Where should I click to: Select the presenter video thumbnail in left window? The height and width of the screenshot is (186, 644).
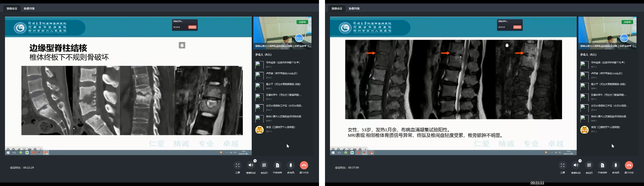282,33
